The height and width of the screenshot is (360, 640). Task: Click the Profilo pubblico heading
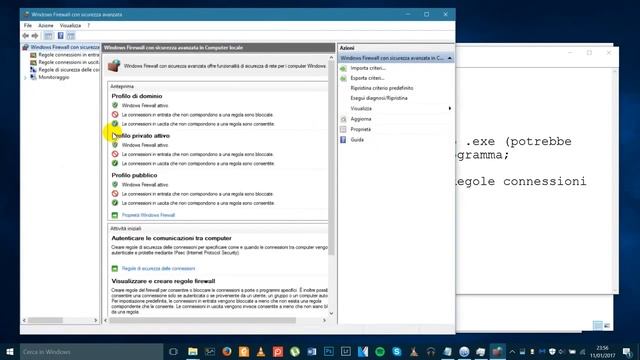(x=134, y=175)
